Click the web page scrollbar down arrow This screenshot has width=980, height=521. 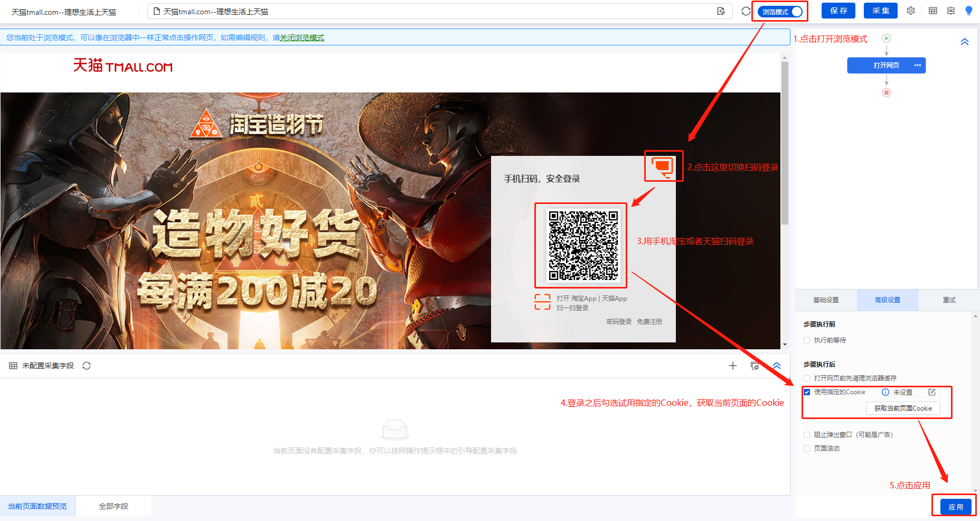click(x=785, y=345)
